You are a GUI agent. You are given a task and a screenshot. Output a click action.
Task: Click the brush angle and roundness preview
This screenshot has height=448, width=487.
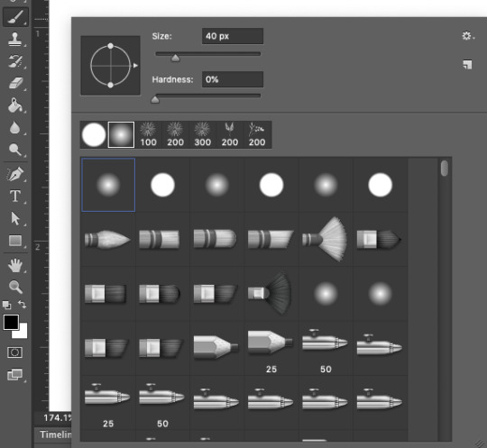point(110,66)
